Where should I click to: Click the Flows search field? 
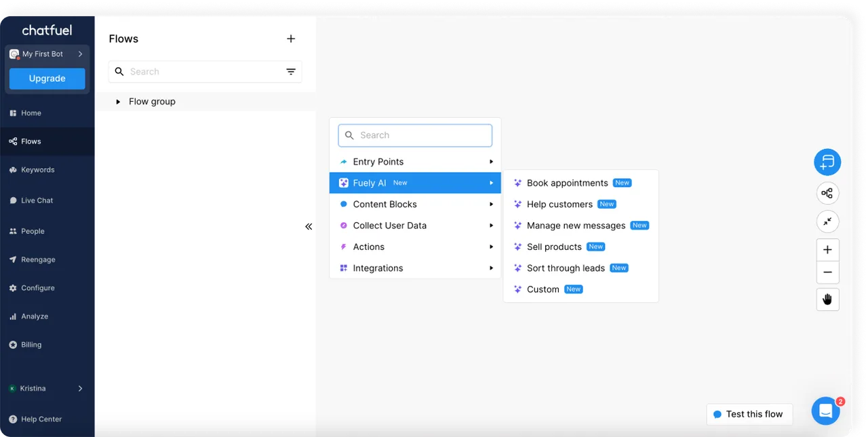click(205, 72)
